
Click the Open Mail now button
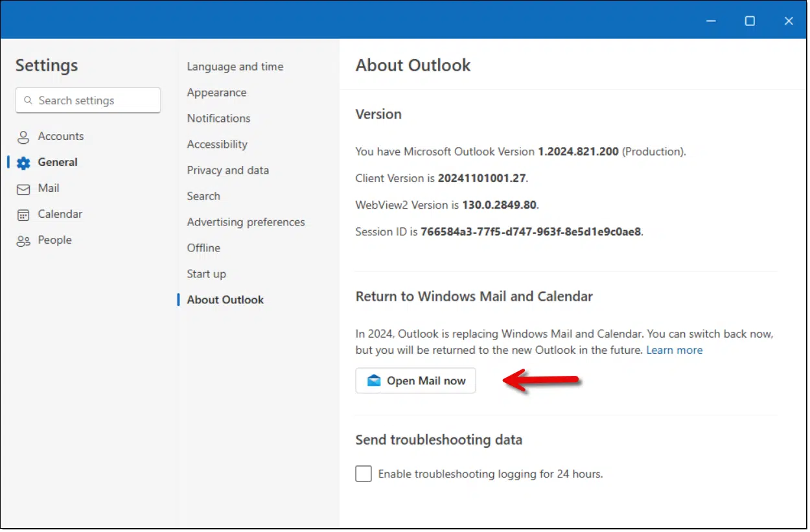tap(415, 381)
